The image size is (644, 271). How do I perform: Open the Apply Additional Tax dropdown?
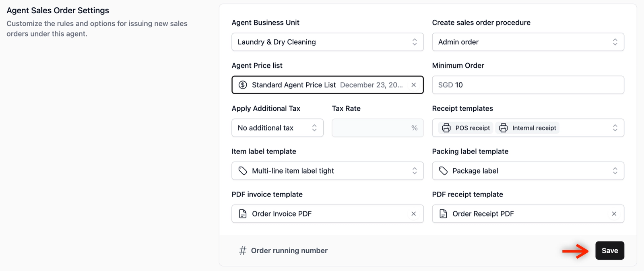tap(277, 128)
